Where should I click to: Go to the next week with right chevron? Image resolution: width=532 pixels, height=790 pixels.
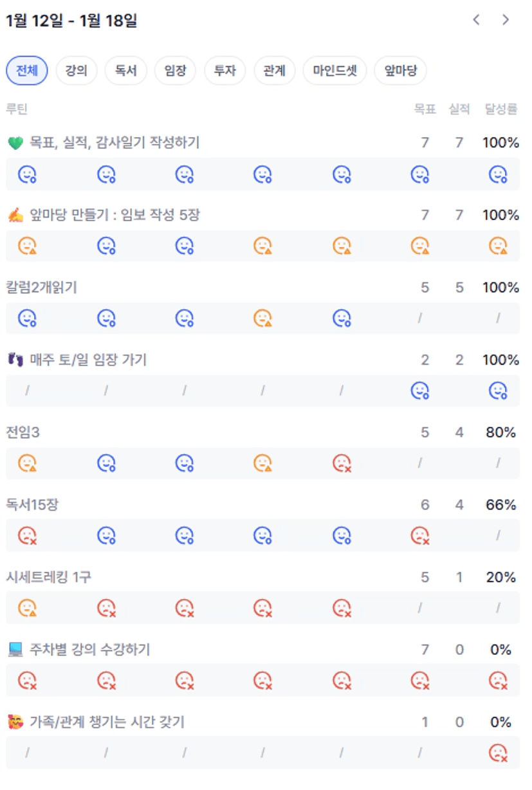[x=506, y=20]
